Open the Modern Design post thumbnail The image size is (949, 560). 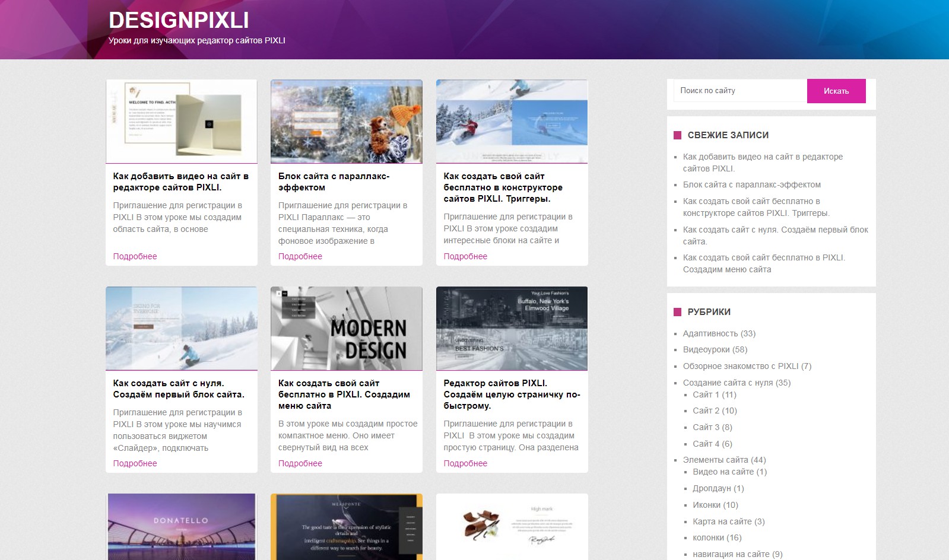click(x=347, y=328)
